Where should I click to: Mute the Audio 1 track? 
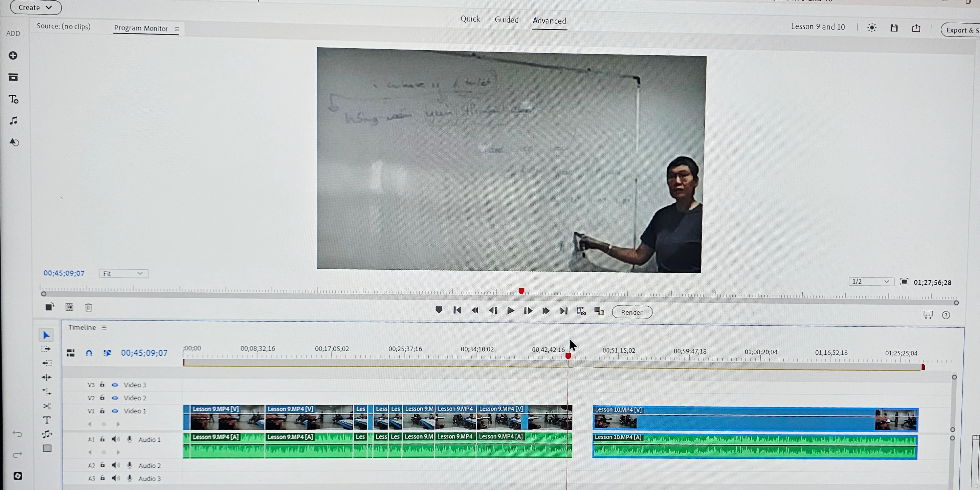click(x=115, y=439)
